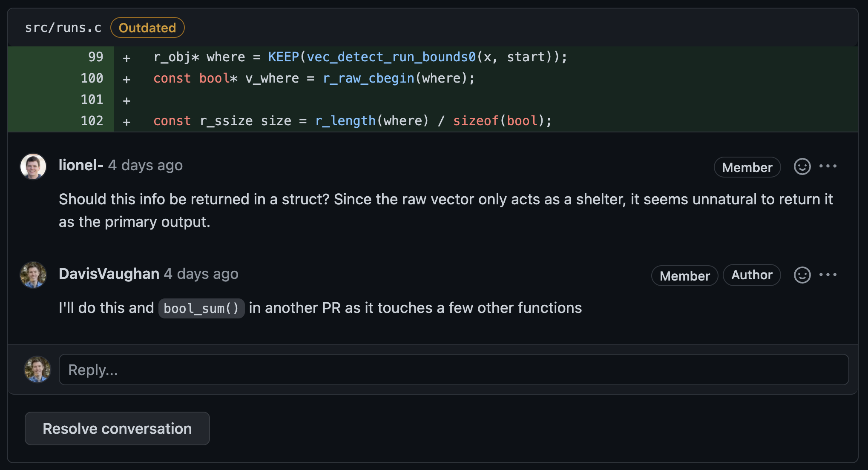Click DavisVaughan's 4 days ago timestamp
This screenshot has height=470, width=868.
[201, 274]
